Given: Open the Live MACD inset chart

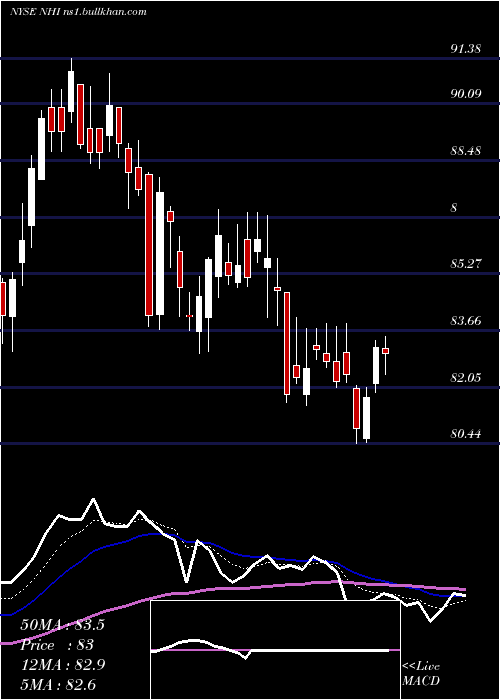Looking at the screenshot, I should coord(275,650).
